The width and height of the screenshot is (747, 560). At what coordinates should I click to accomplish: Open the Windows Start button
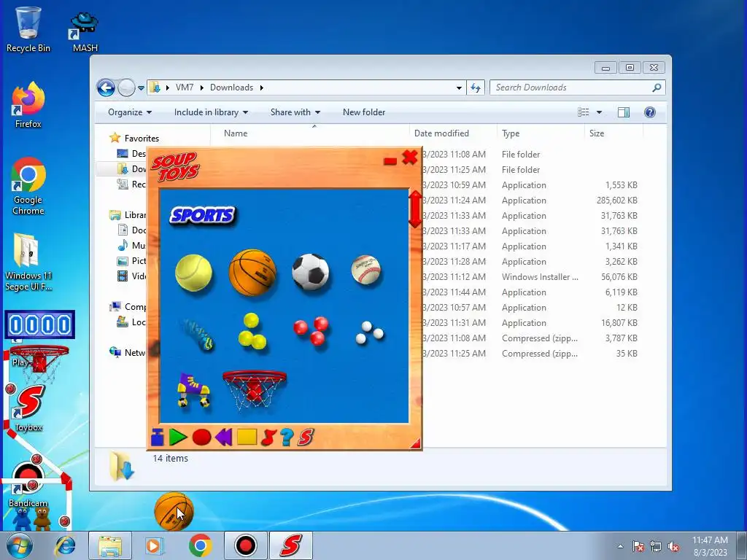[19, 545]
